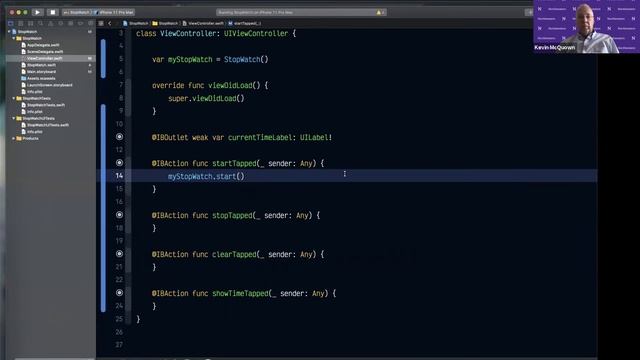Place cursor in 'myStopWatch.start()' call
Image resolution: width=640 pixels, height=360 pixels.
(x=206, y=176)
